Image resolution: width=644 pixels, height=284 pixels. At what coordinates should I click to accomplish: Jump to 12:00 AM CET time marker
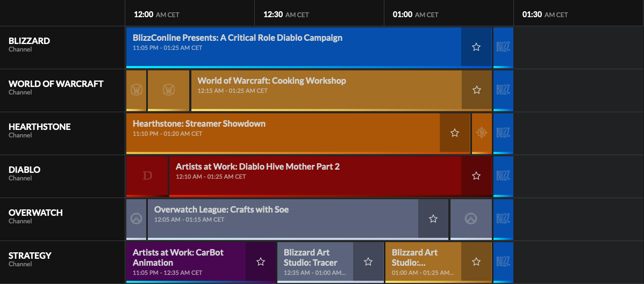point(156,15)
